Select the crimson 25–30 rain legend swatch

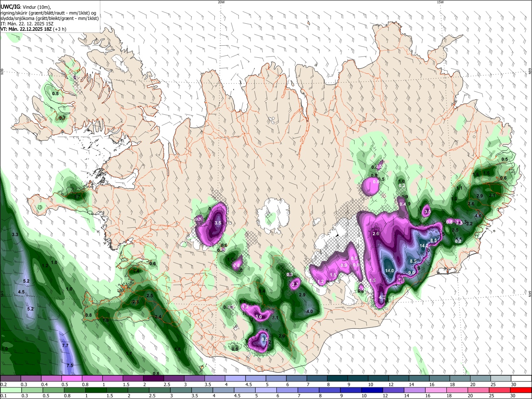499,390
